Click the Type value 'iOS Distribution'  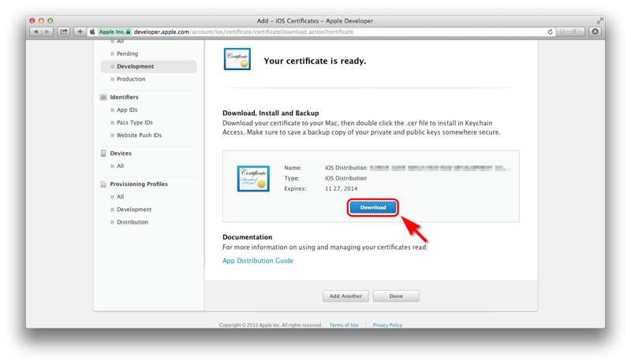click(x=345, y=178)
